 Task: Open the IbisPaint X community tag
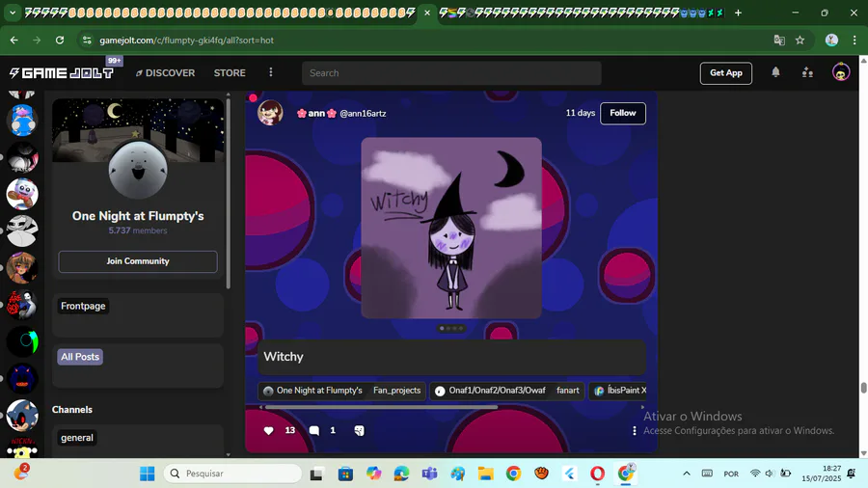pos(619,391)
